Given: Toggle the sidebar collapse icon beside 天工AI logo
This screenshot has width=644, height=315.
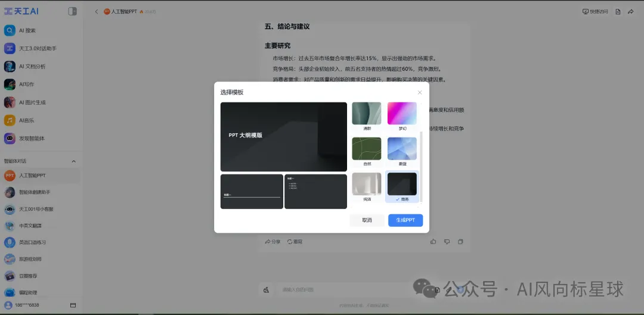Looking at the screenshot, I should pos(72,11).
